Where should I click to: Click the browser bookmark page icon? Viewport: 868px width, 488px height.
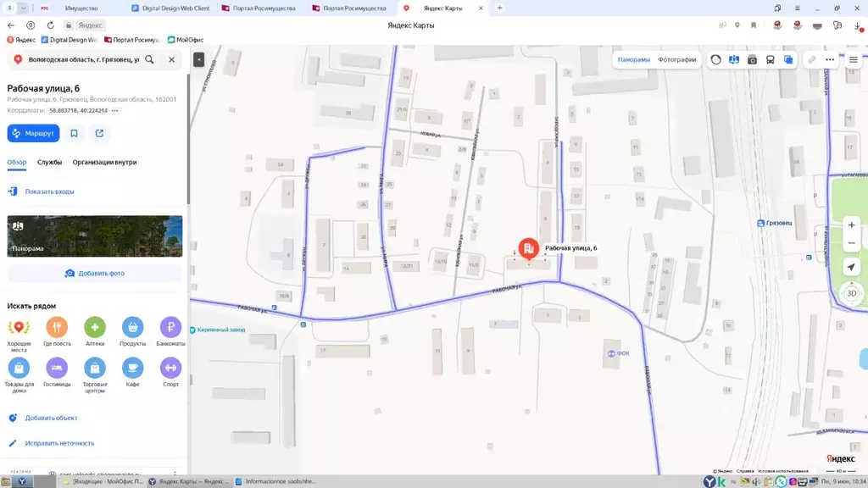point(754,25)
